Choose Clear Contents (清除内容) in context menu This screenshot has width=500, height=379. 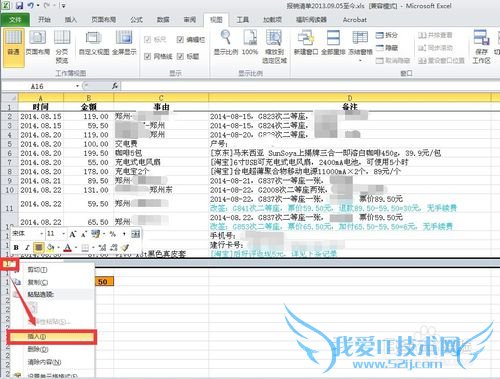click(x=52, y=362)
